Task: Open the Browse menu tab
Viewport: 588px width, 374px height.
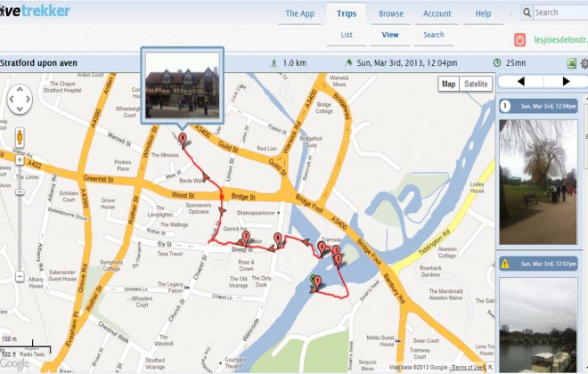Action: point(391,13)
